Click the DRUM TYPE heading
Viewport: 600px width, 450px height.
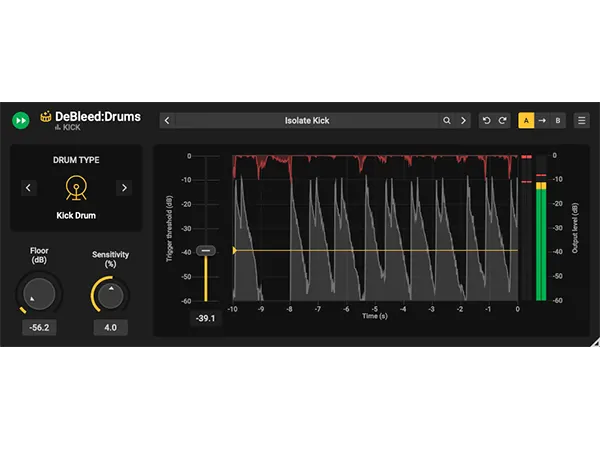76,160
